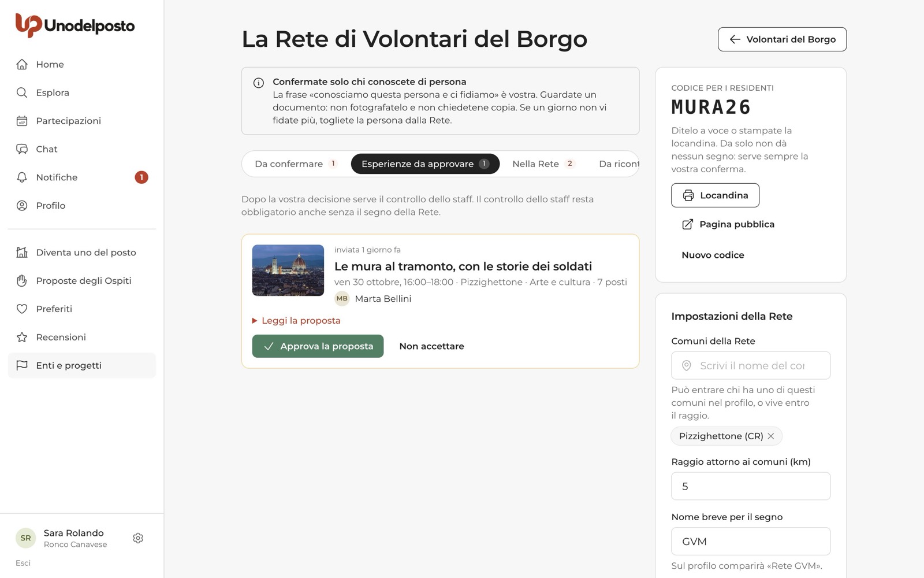Click the Recensioni star icon

click(x=22, y=338)
